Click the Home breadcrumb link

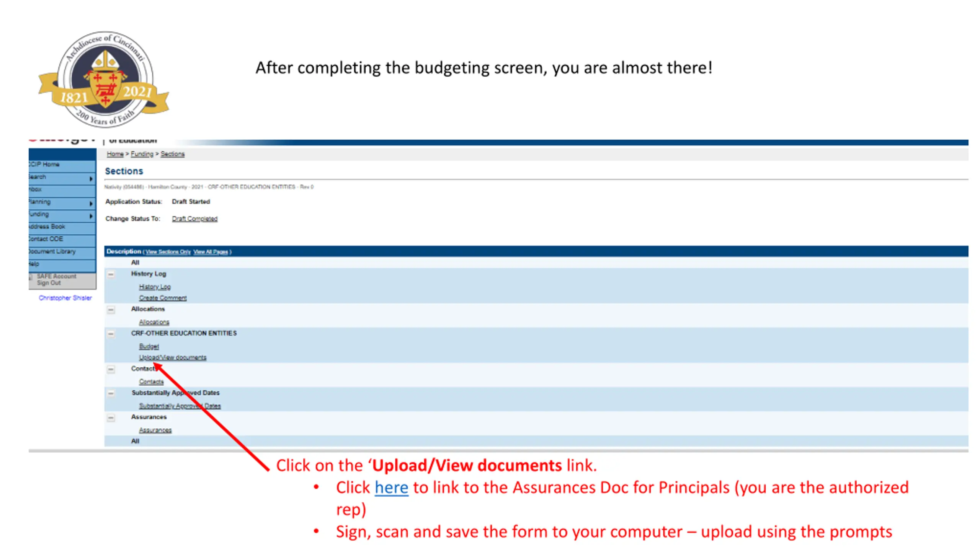pyautogui.click(x=115, y=154)
